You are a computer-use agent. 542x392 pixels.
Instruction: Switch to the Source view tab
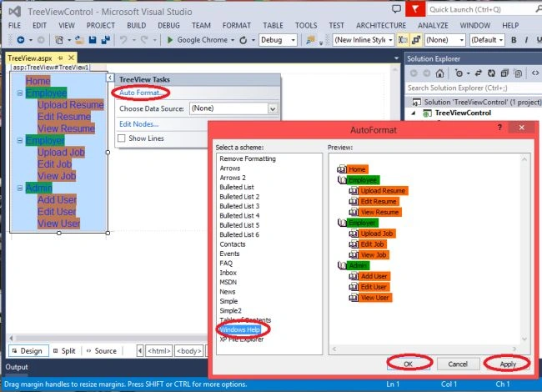(102, 351)
